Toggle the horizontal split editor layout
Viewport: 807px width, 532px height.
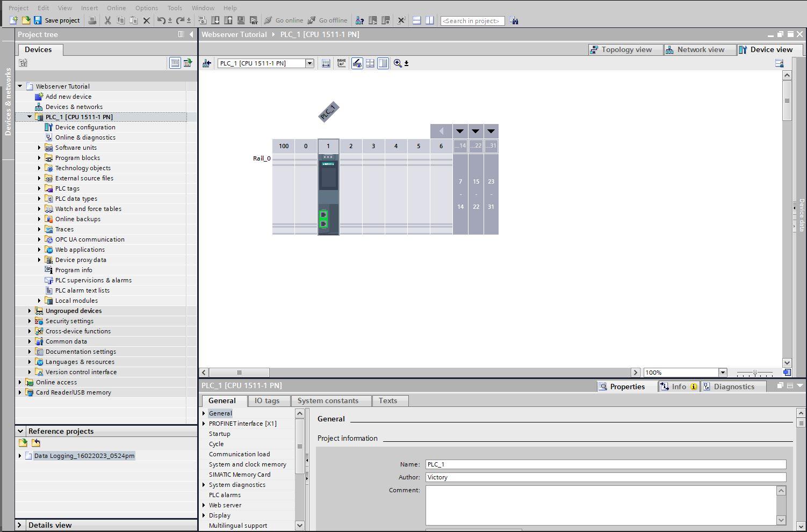416,20
